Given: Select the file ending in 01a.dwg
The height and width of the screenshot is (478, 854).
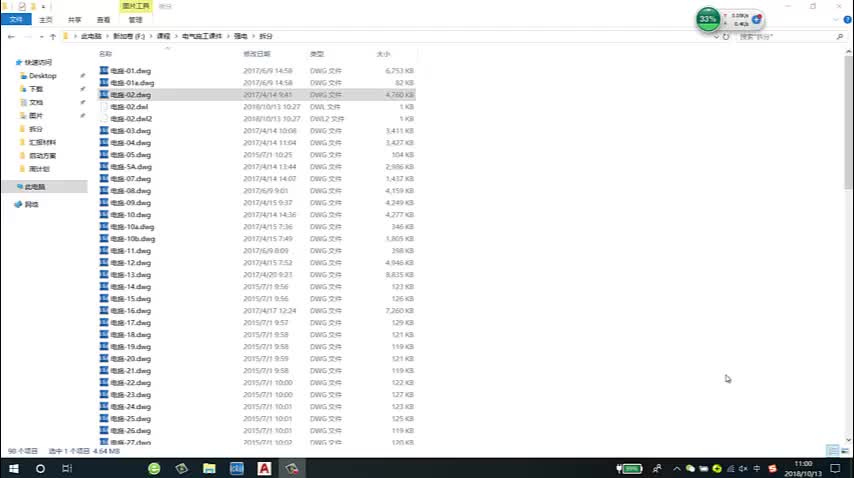Looking at the screenshot, I should (132, 83).
